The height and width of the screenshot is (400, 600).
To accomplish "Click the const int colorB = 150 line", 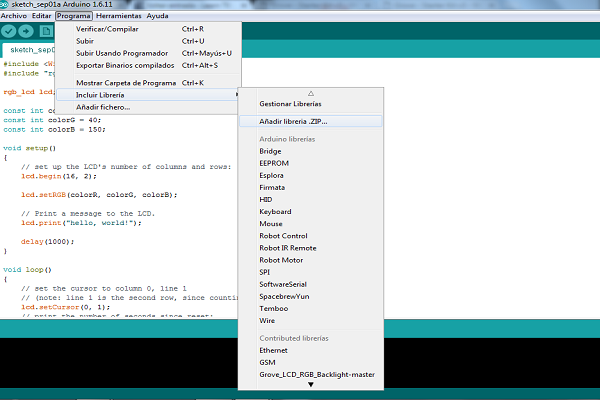I will tap(54, 129).
